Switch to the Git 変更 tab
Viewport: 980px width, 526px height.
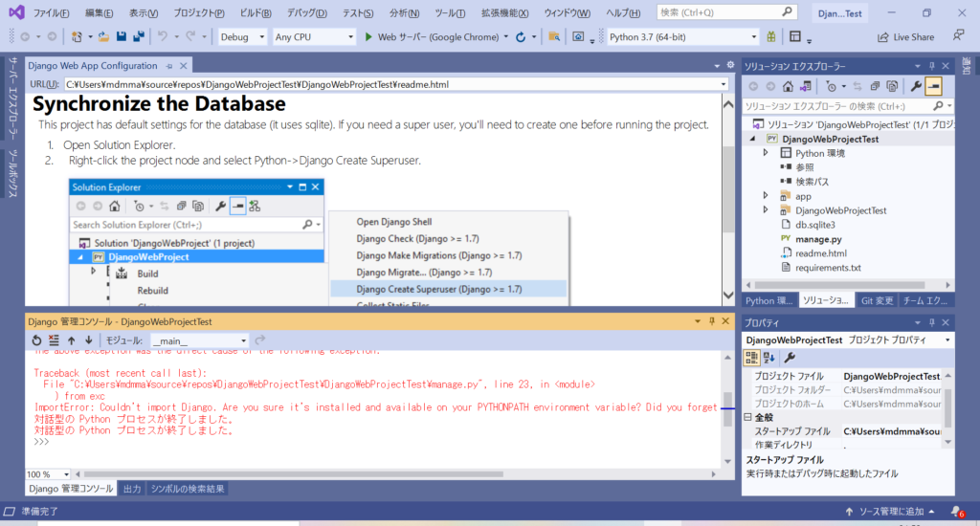(877, 300)
